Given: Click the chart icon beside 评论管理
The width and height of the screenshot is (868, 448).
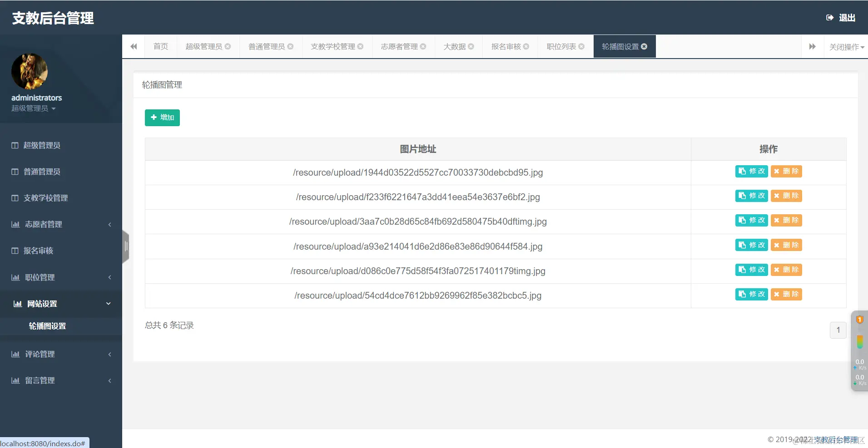Looking at the screenshot, I should coord(15,354).
